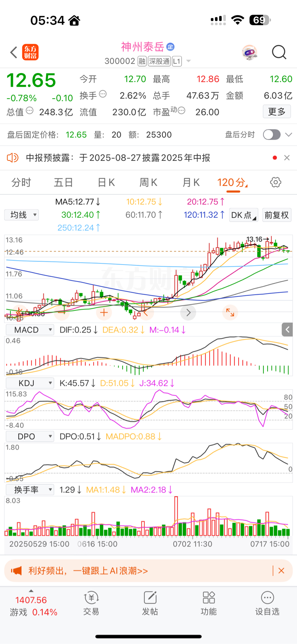Tap the 250:12.24 moving average value
Viewport: 297px width, 644px height.
79,228
